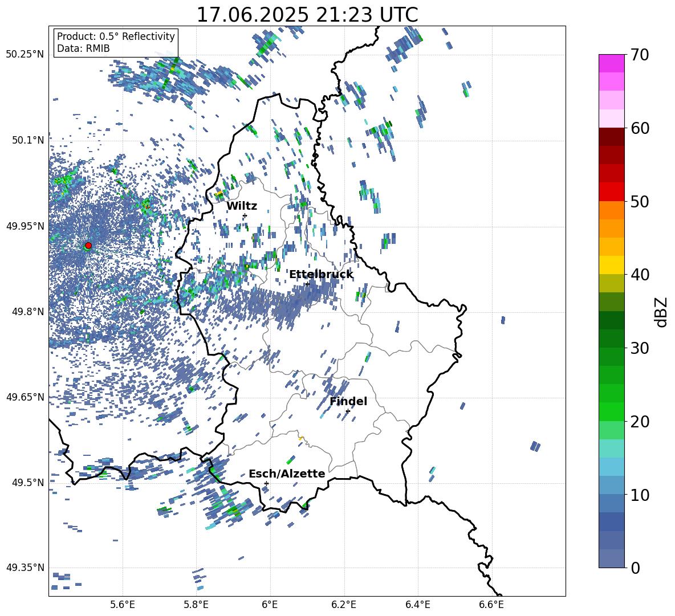
Task: Click the colorbar tick value 70
Action: (x=640, y=55)
